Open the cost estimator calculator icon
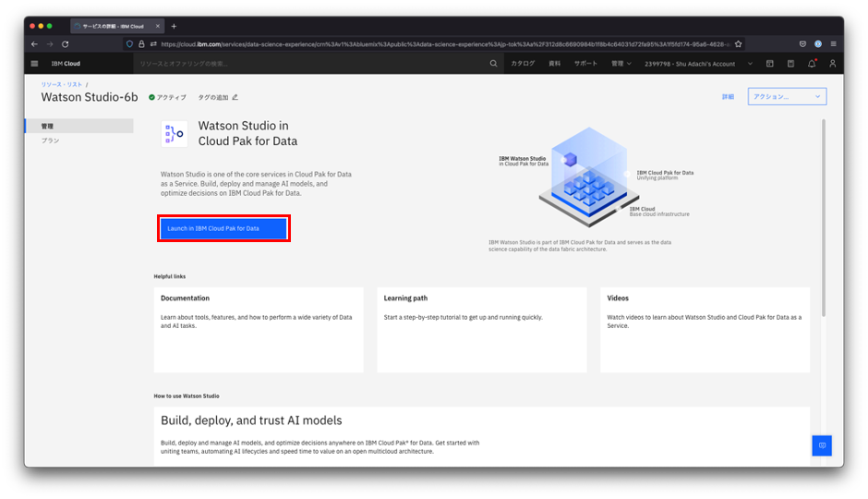Viewport: 868px width, 499px height. click(x=790, y=64)
